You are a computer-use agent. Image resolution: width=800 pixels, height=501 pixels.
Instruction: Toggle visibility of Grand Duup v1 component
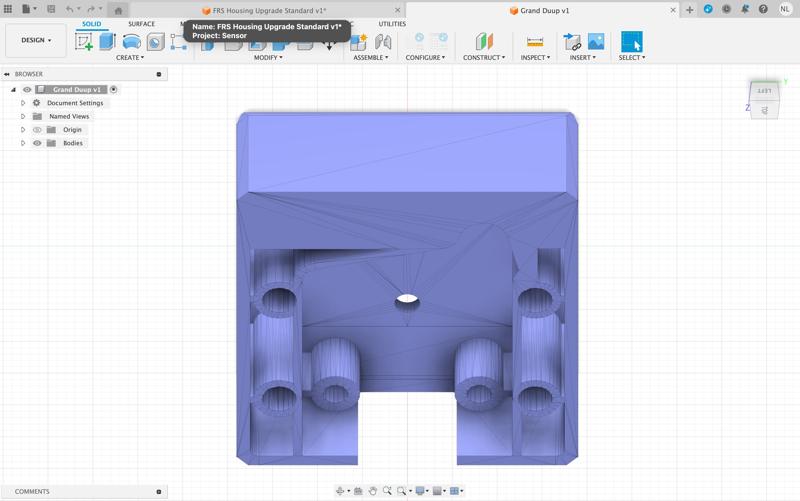click(27, 89)
